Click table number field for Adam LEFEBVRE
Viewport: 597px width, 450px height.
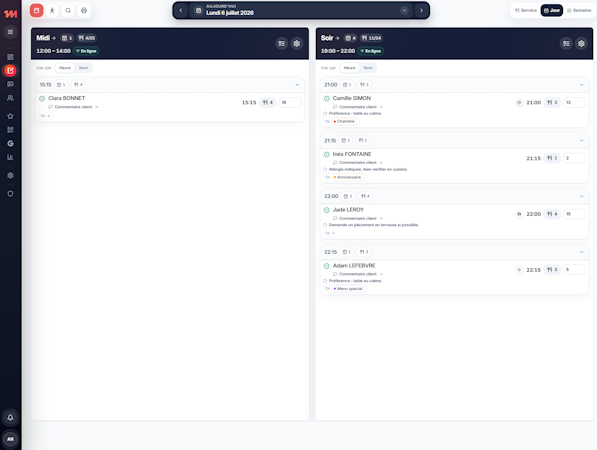point(574,270)
